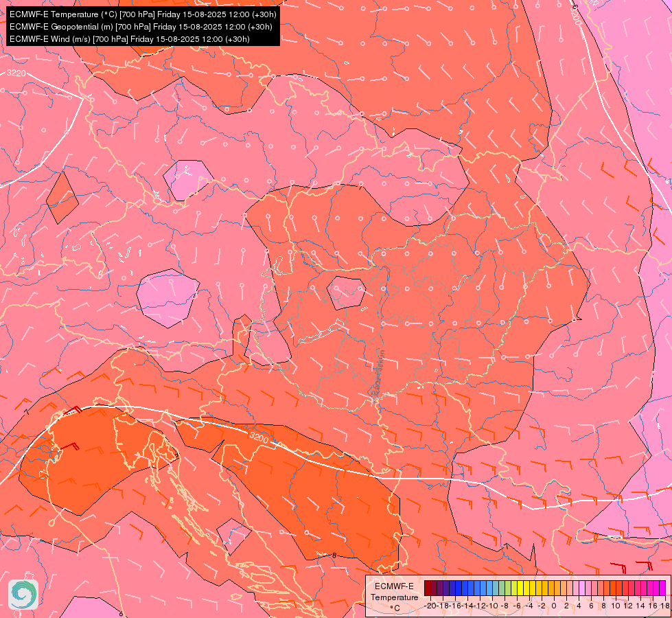The width and height of the screenshot is (672, 618).
Task: Click the 3220 geopotential contour label
Action: click(16, 73)
